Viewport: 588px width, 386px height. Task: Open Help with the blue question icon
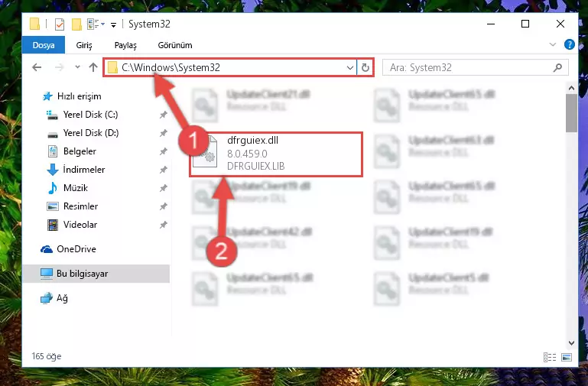click(569, 44)
